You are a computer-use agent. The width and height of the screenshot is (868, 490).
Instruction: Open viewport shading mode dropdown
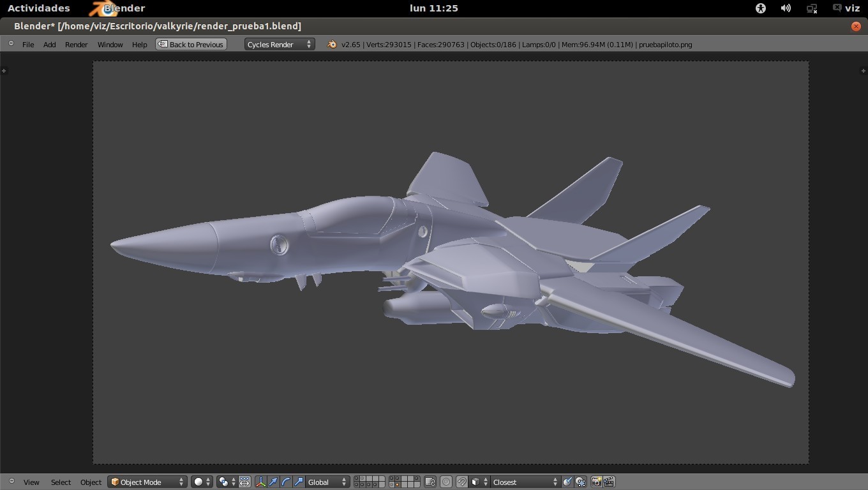202,482
